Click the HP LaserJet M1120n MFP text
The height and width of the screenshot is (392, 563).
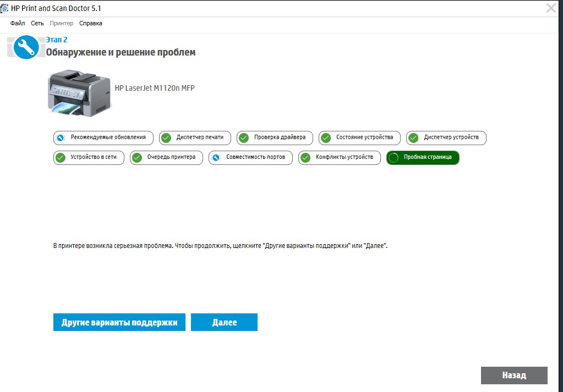coord(155,88)
